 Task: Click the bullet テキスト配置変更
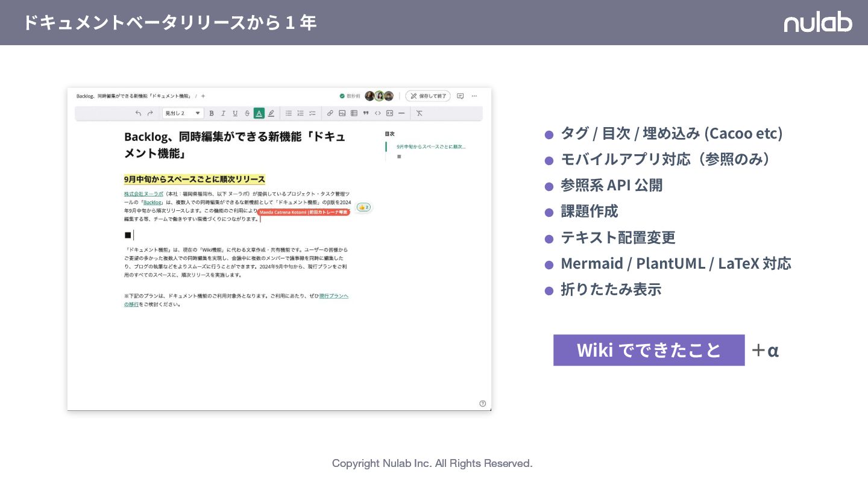point(618,237)
